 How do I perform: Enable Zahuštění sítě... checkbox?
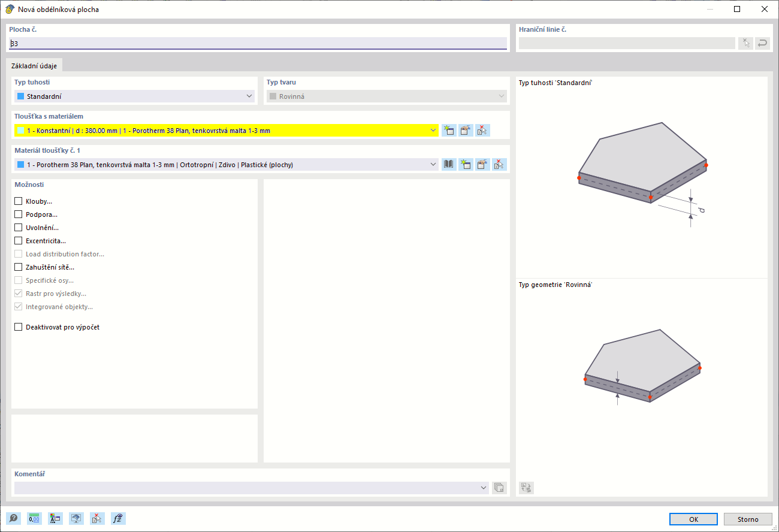pyautogui.click(x=19, y=267)
